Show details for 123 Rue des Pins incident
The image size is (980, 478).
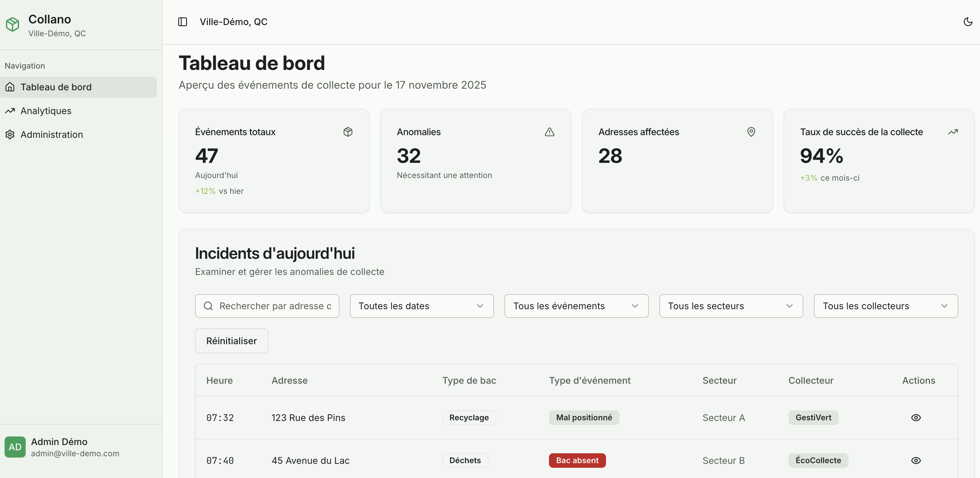pyautogui.click(x=916, y=417)
